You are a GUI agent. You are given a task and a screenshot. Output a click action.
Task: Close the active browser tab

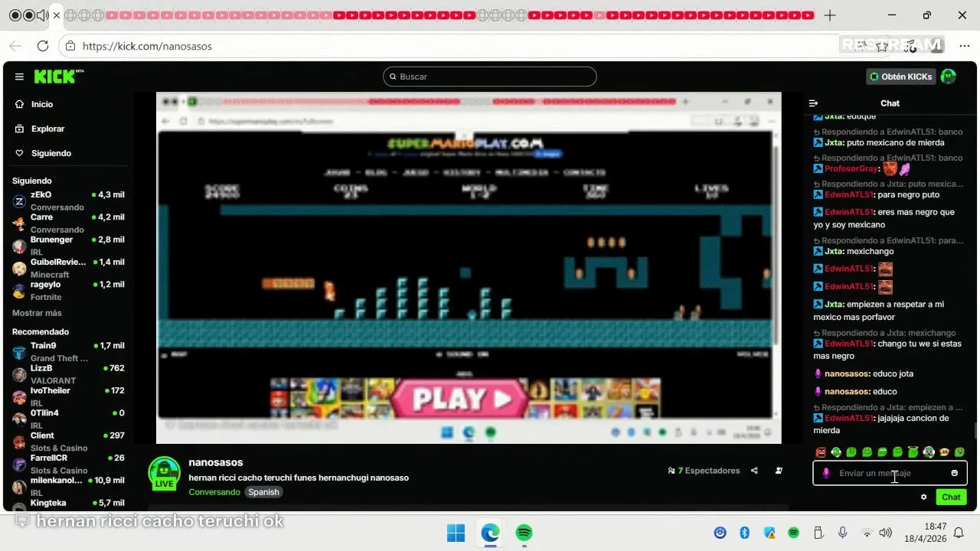point(57,15)
